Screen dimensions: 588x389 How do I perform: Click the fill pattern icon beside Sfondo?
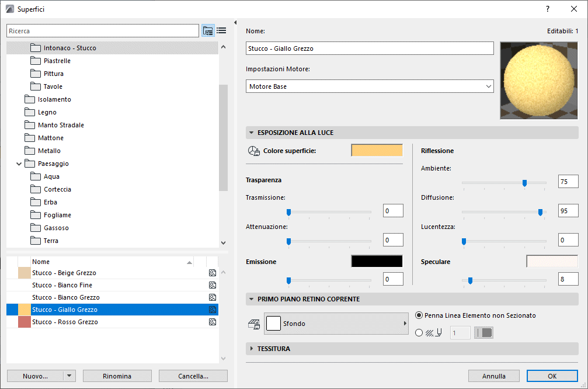pos(254,324)
